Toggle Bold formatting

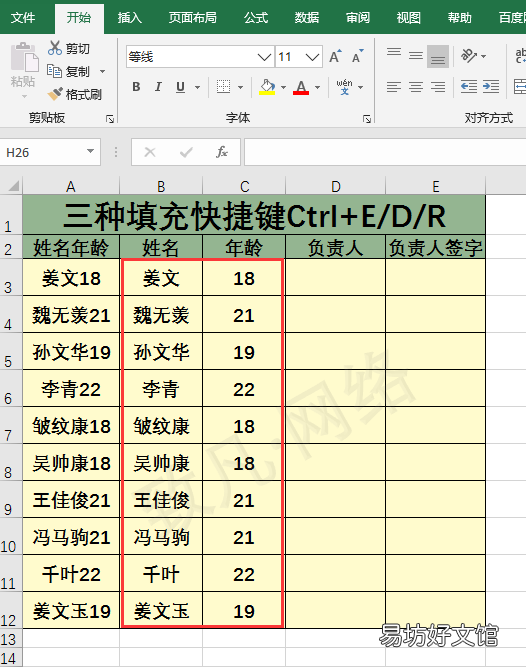pyautogui.click(x=136, y=87)
